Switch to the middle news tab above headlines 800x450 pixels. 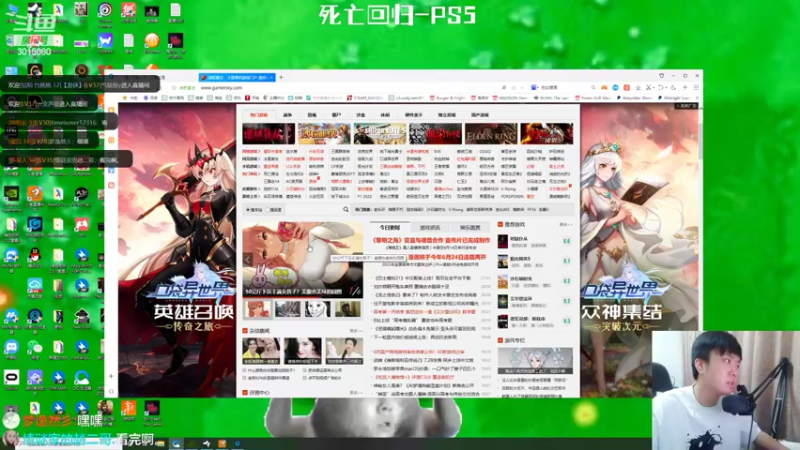430,228
